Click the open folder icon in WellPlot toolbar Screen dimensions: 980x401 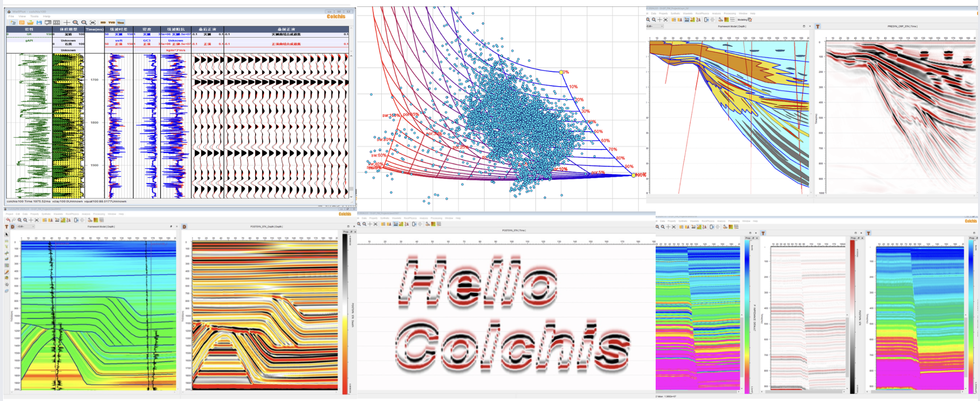[x=30, y=22]
